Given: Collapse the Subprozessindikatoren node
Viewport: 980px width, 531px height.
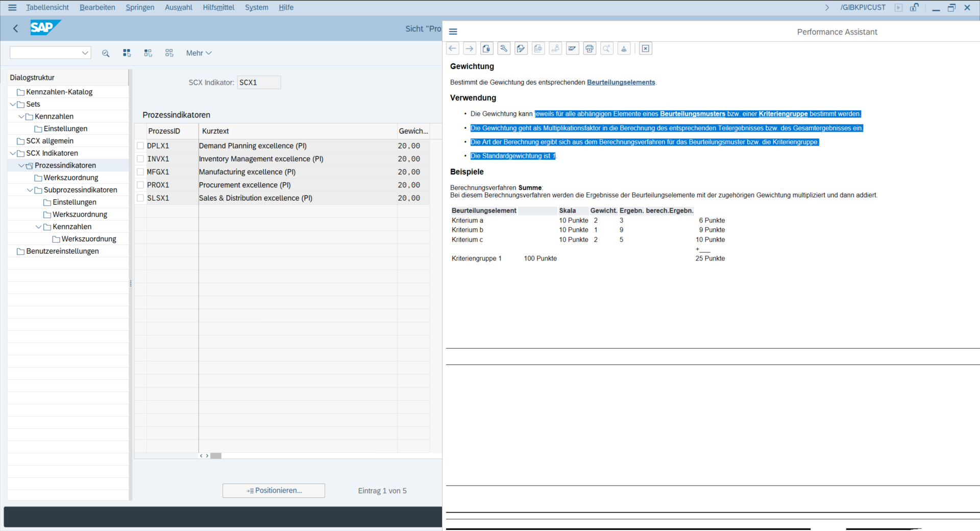Looking at the screenshot, I should (30, 190).
